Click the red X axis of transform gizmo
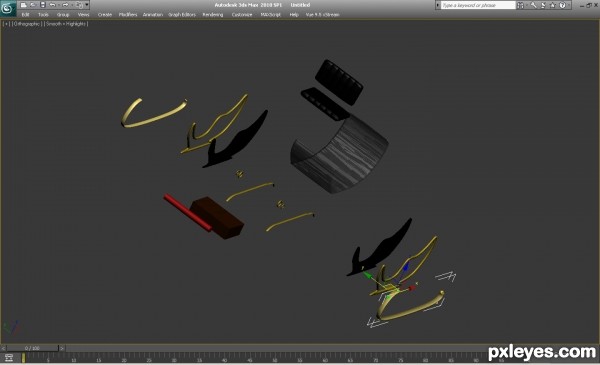Image resolution: width=600 pixels, height=365 pixels. [x=411, y=287]
